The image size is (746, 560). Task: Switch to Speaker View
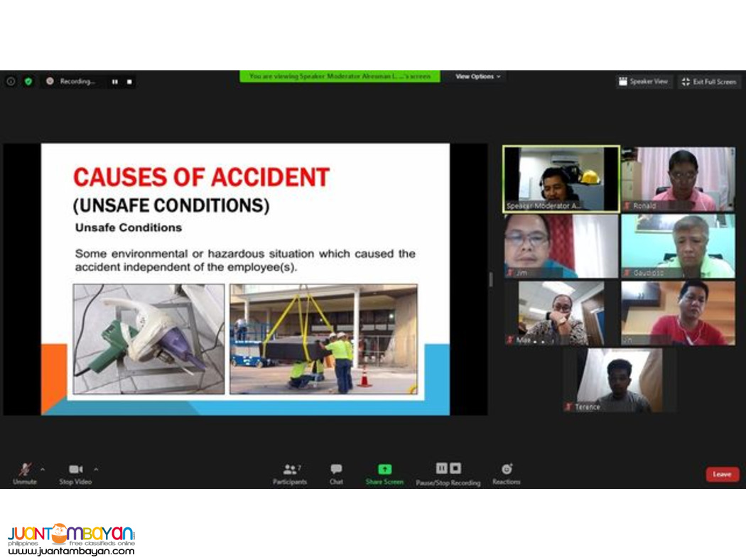(644, 81)
